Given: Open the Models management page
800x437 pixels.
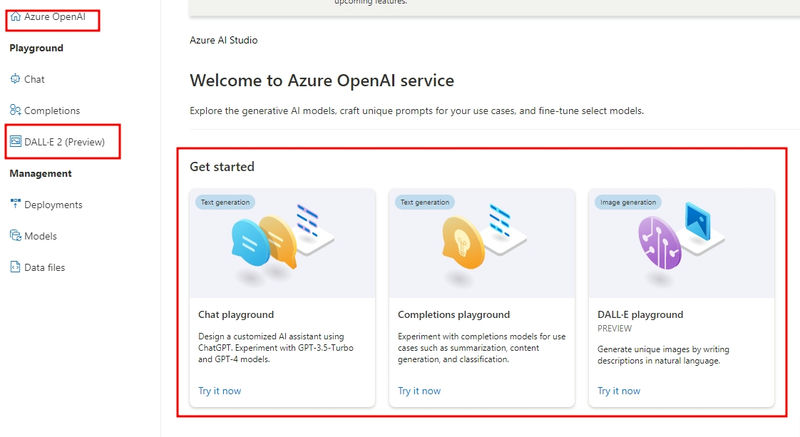Looking at the screenshot, I should click(x=40, y=236).
